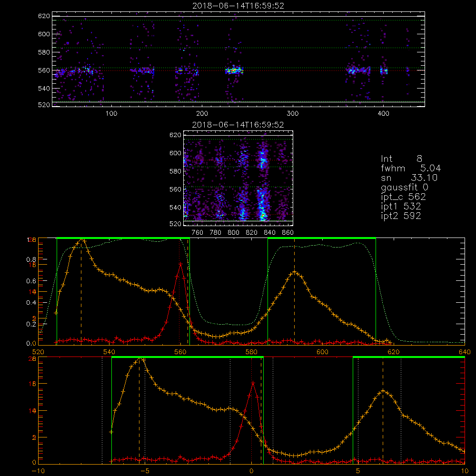Select the 'ipt1 532' readout line
Viewport: 476px width, 476px height.
(x=401, y=207)
